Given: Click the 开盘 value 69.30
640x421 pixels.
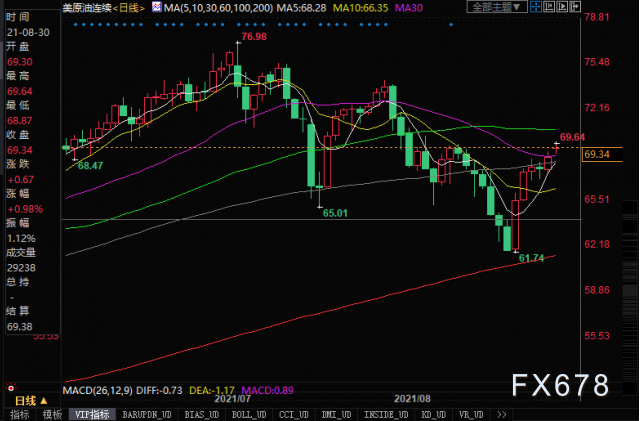Looking at the screenshot, I should (20, 62).
